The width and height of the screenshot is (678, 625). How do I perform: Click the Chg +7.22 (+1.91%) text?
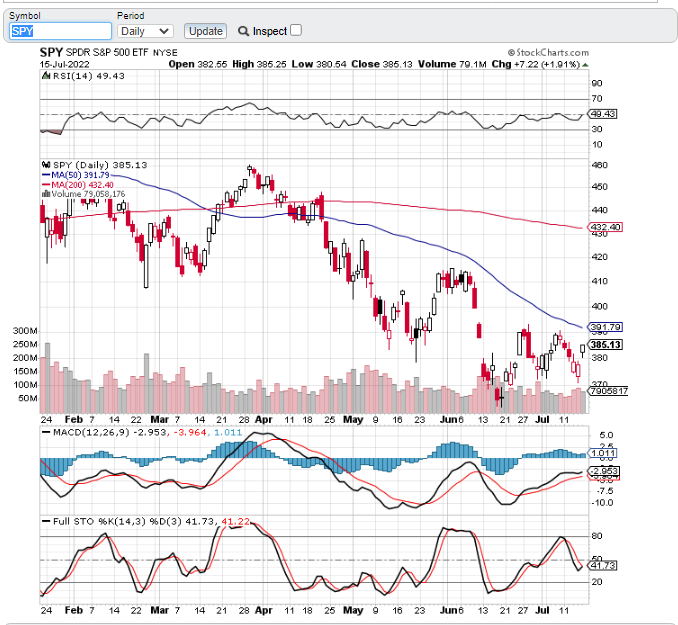[x=535, y=64]
